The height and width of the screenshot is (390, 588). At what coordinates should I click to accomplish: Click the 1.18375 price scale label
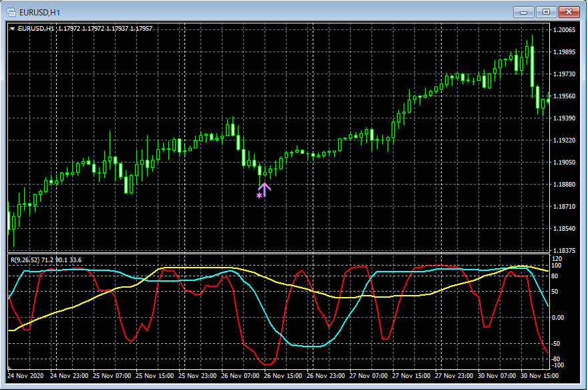click(565, 251)
